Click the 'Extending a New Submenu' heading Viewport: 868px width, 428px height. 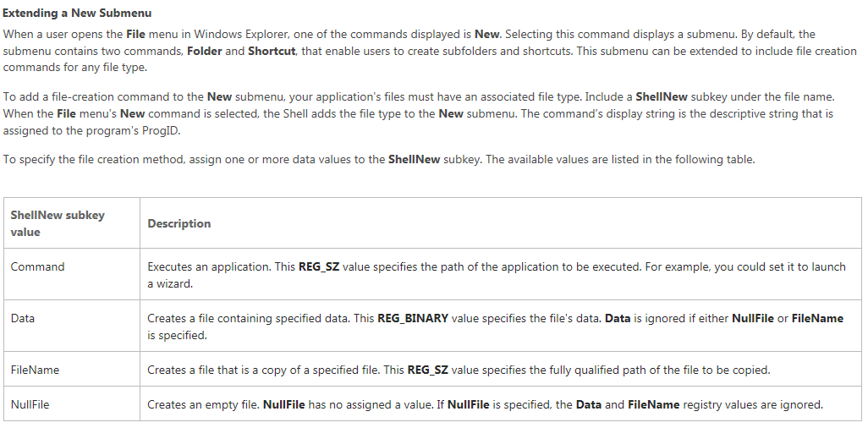(x=77, y=13)
